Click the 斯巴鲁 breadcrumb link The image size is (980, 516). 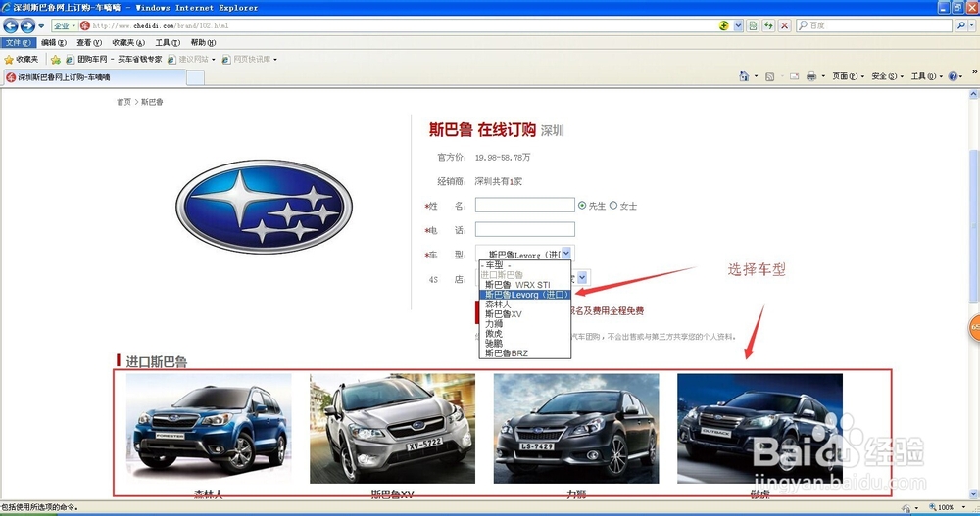point(152,102)
